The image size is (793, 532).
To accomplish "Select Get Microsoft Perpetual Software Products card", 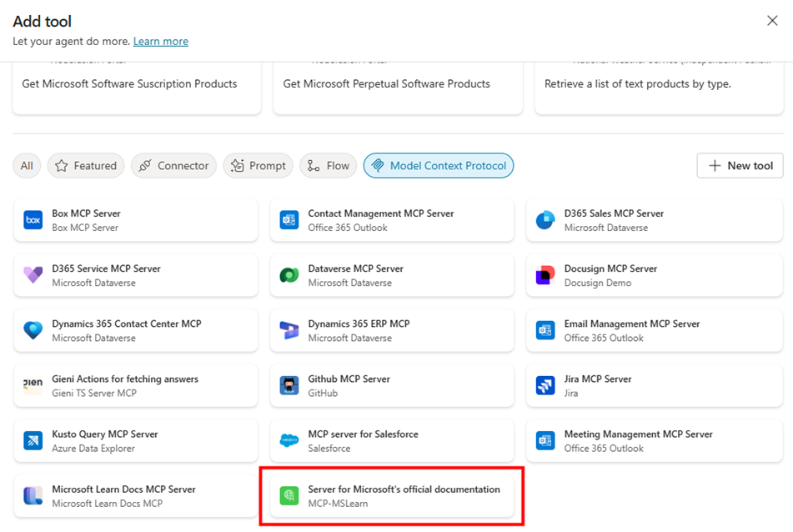I will click(x=398, y=88).
